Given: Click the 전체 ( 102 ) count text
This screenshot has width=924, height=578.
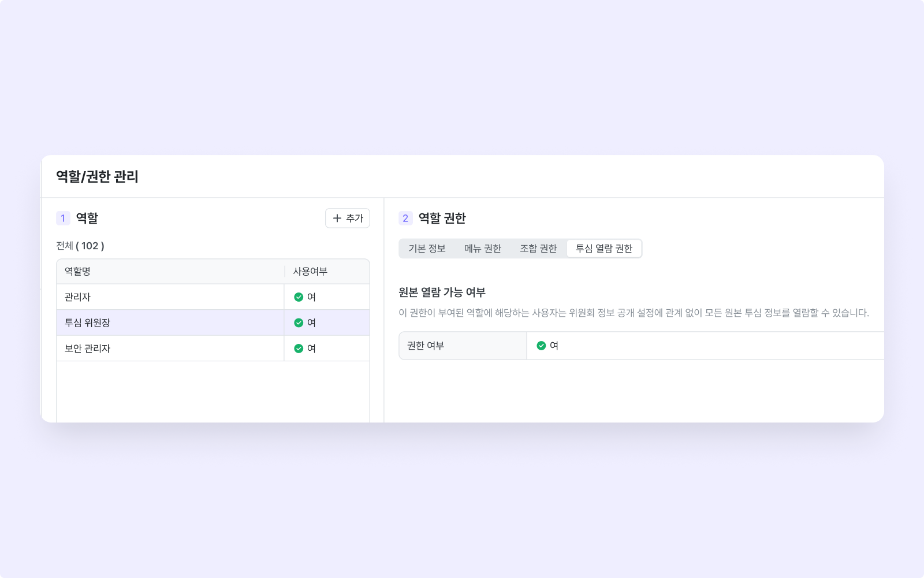Looking at the screenshot, I should [80, 246].
